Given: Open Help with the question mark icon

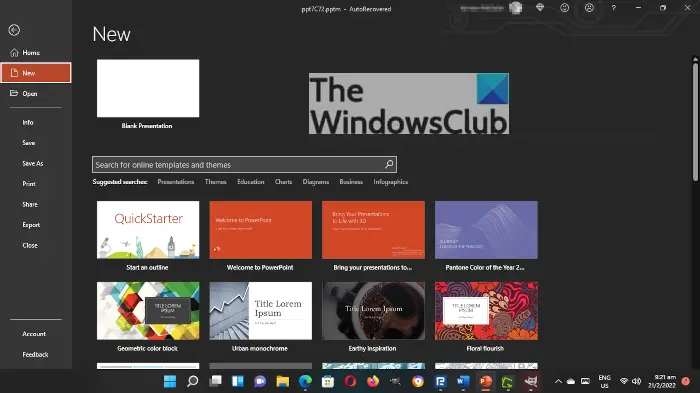Looking at the screenshot, I should point(614,8).
